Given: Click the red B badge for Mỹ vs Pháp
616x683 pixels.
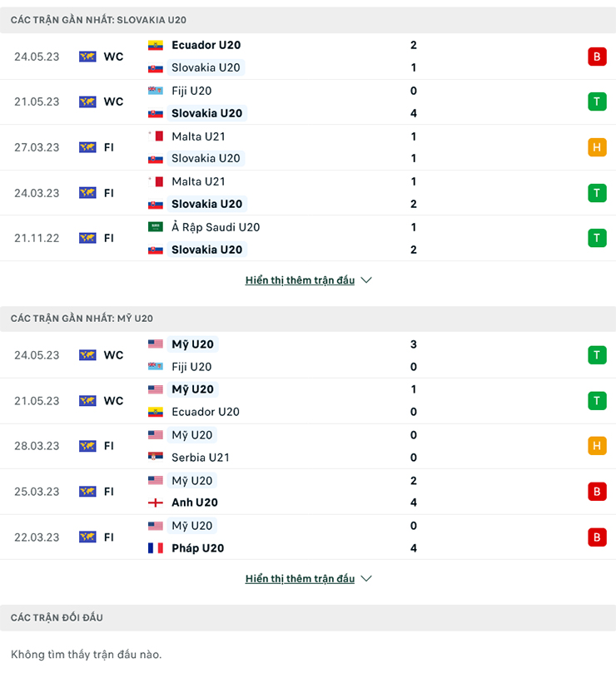Looking at the screenshot, I should tap(597, 537).
